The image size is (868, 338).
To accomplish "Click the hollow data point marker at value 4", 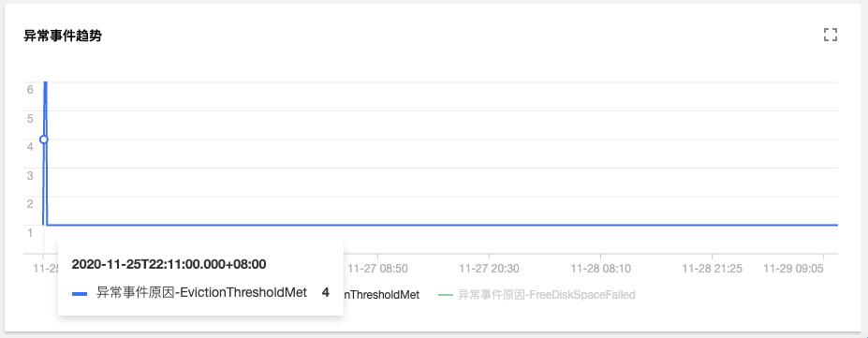I will point(44,140).
